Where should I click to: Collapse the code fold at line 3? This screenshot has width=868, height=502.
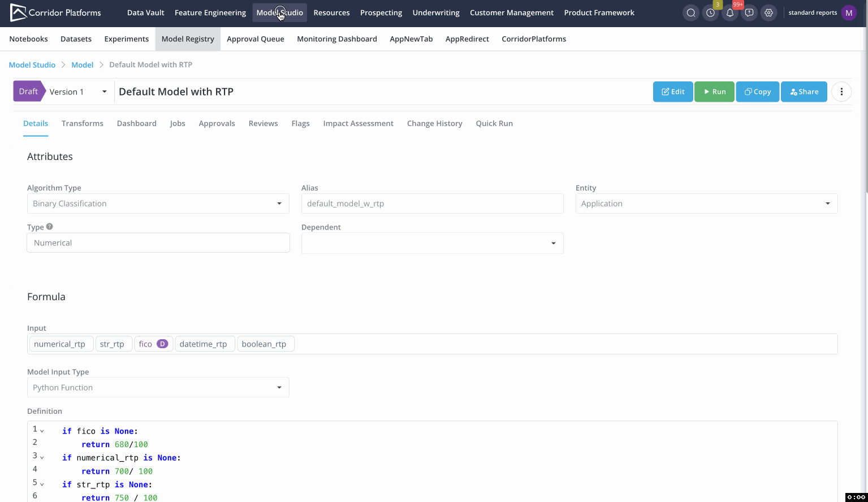point(42,458)
